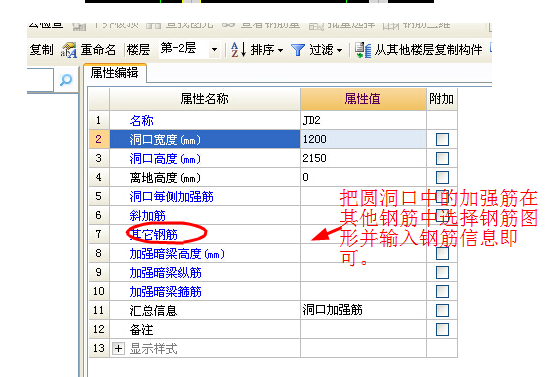Click the A-Z 排序 sort icon
The width and height of the screenshot is (555, 377).
pyautogui.click(x=238, y=50)
